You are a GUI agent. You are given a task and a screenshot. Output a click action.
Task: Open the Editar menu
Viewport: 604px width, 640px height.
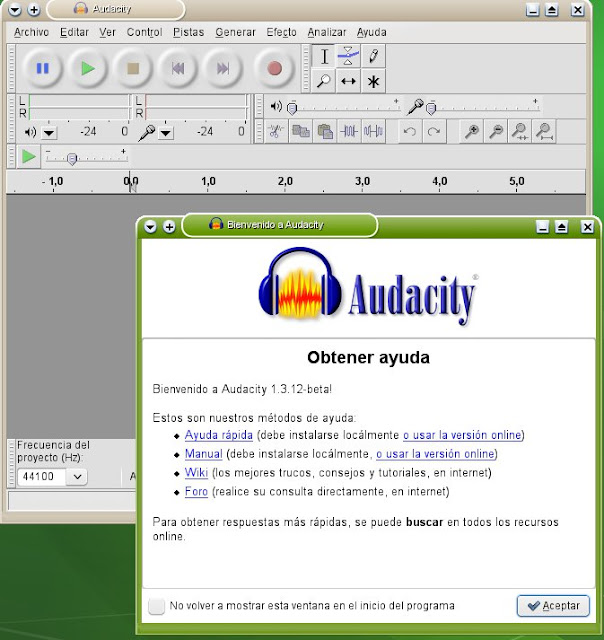tap(74, 32)
